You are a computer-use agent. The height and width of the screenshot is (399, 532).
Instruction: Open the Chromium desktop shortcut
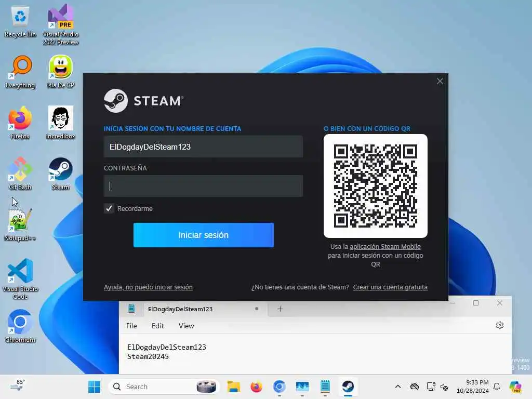[20, 326]
